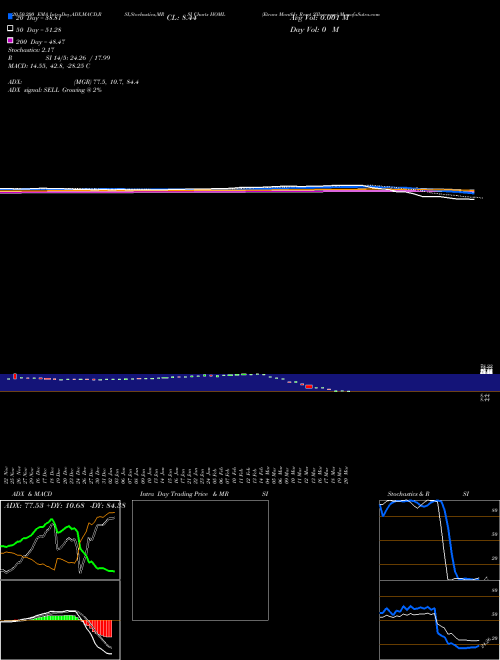The width and height of the screenshot is (500, 660).
Task: Select the '50 Day = 51.28' legend text
Action: pyautogui.click(x=39, y=30)
